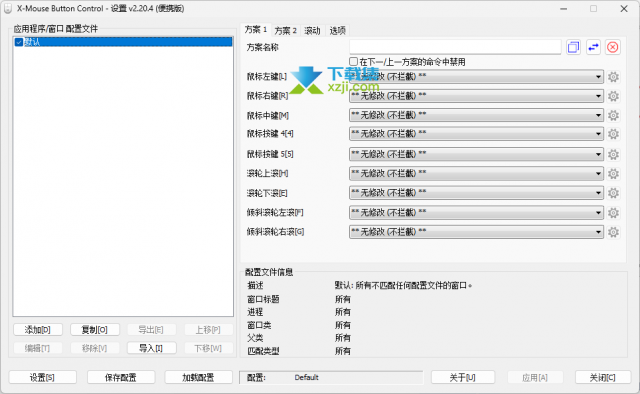Click the 保存配置 button
The height and width of the screenshot is (394, 640).
point(121,377)
